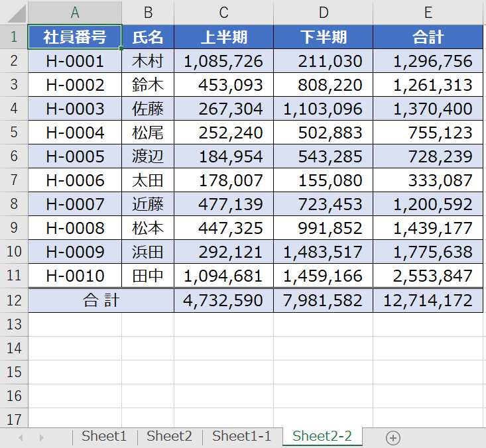Open the Sheet2 tab
This screenshot has width=486, height=448.
click(169, 436)
